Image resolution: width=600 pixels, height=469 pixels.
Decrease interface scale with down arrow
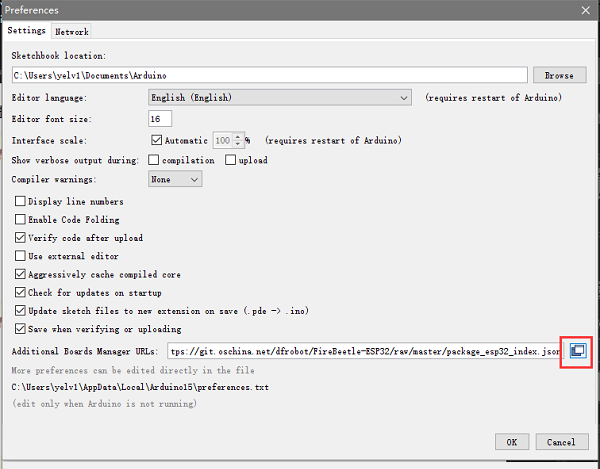(238, 144)
